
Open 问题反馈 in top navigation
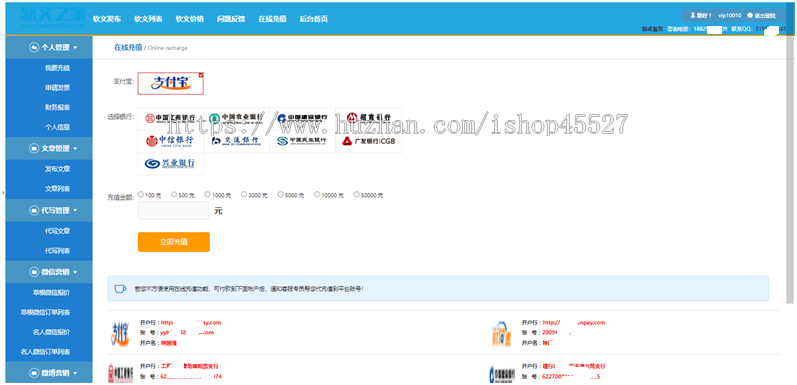click(x=231, y=19)
